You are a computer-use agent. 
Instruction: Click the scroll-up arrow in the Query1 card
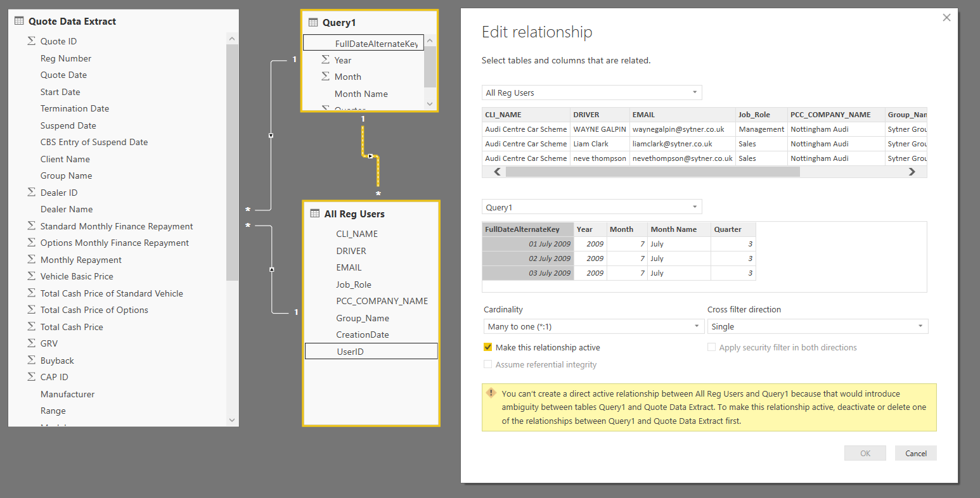[x=430, y=41]
